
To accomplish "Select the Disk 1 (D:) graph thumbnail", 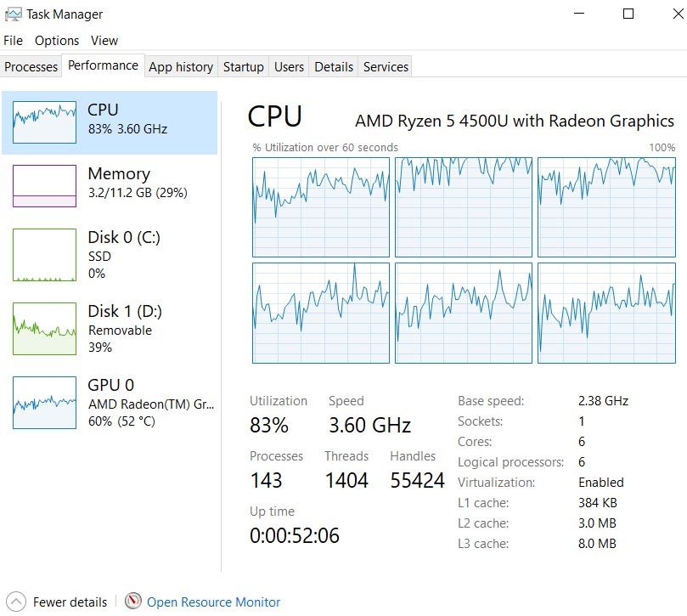I will (44, 328).
